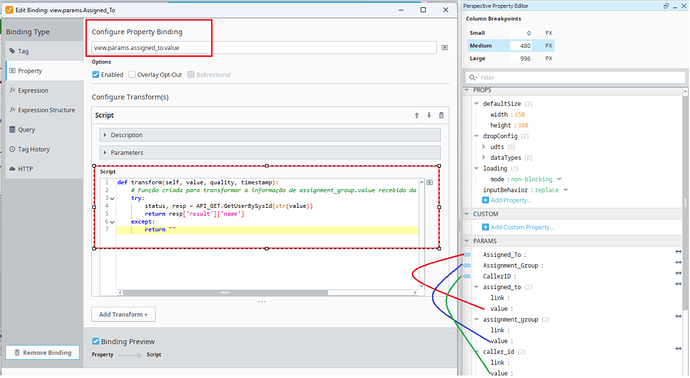690x378 pixels.
Task: Collapse the loading property node
Action: coord(477,168)
